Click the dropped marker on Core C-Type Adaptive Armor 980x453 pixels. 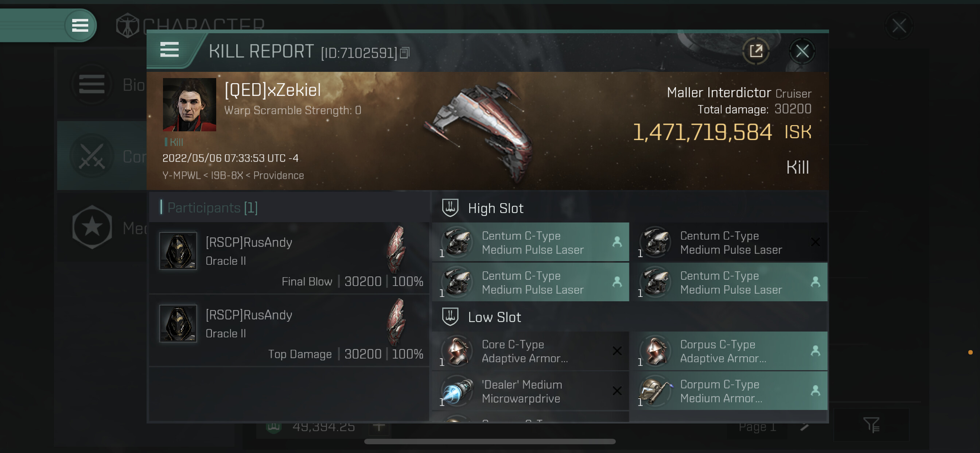coord(617,351)
